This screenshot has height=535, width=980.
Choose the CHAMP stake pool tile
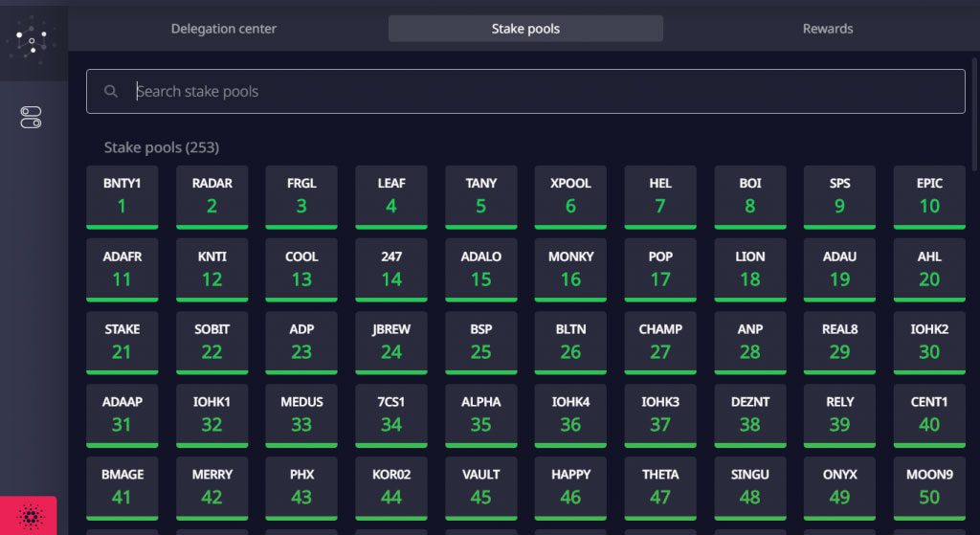[x=660, y=344]
